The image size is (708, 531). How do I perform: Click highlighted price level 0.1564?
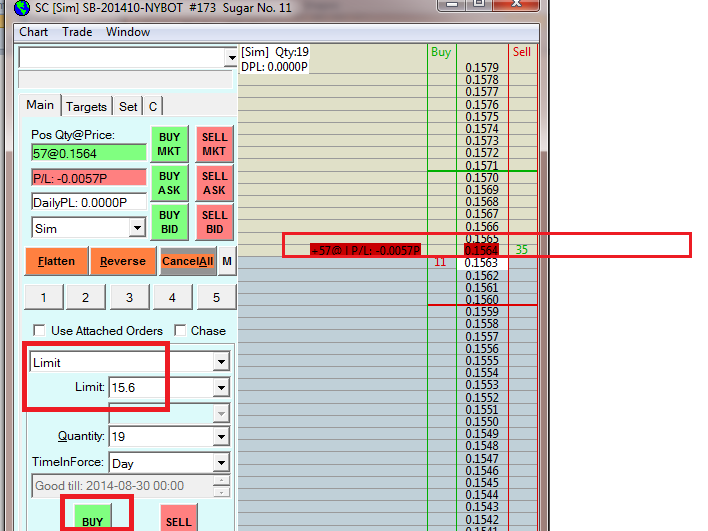point(482,251)
